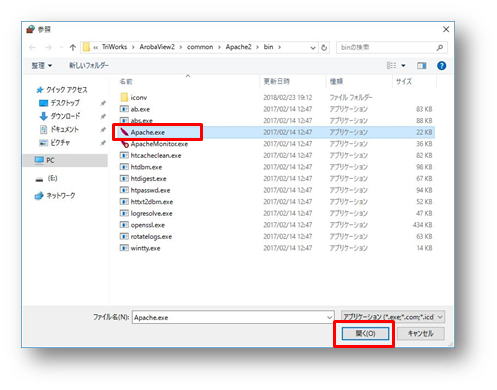Open ドキュメント in navigation pane
This screenshot has height=390, width=497.
point(64,129)
